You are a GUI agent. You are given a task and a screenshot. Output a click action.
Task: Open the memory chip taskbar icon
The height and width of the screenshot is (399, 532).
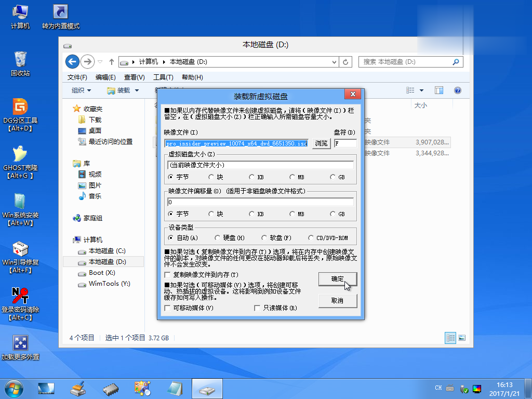point(111,389)
